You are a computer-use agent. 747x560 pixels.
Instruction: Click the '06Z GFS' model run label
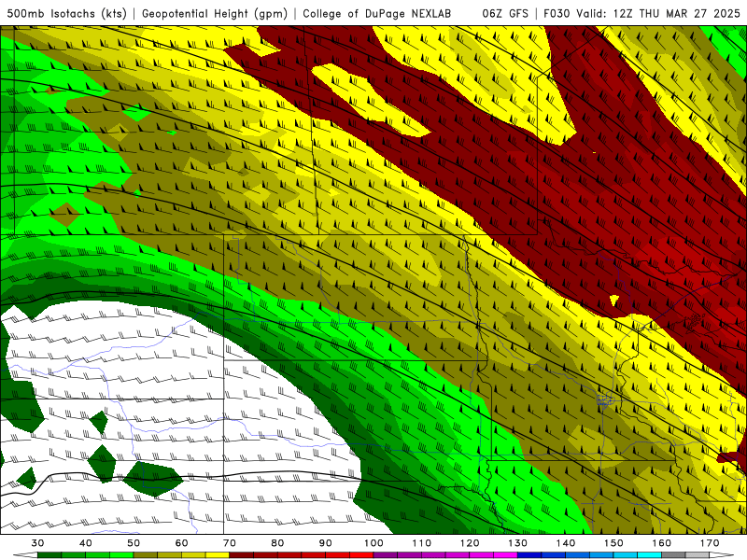coord(505,13)
